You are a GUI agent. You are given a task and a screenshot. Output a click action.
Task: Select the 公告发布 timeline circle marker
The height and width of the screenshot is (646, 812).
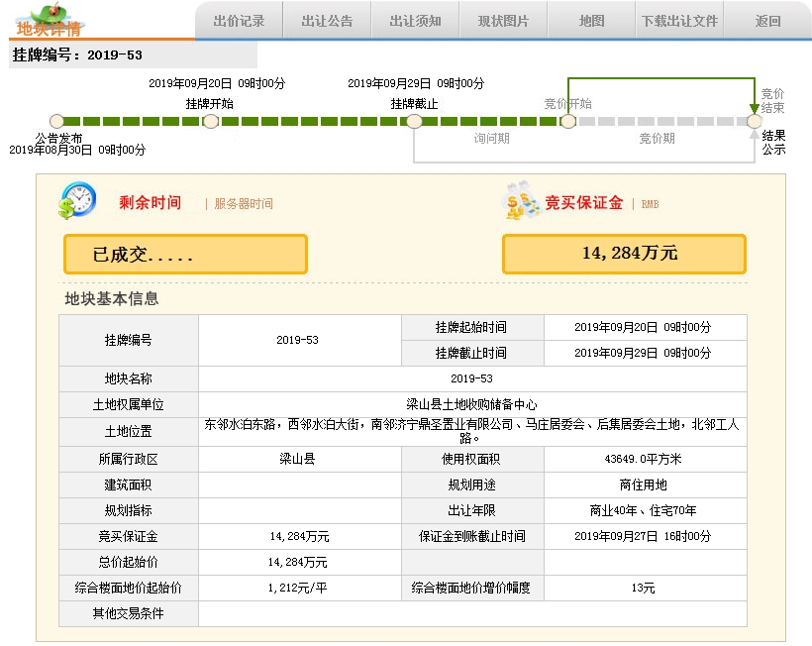[57, 121]
